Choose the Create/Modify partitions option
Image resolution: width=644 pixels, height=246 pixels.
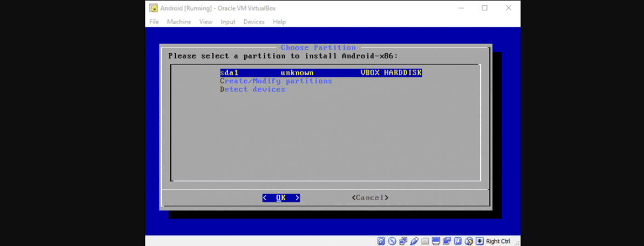click(276, 81)
